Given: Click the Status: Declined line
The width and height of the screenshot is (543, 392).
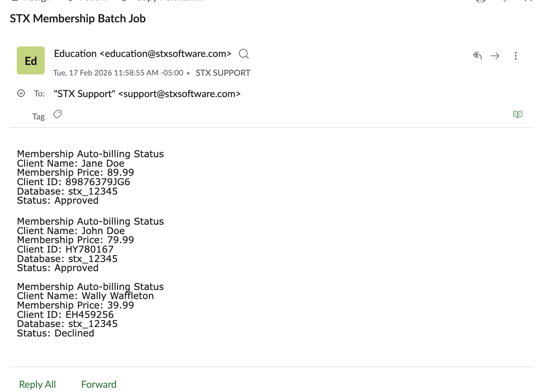Looking at the screenshot, I should click(56, 333).
